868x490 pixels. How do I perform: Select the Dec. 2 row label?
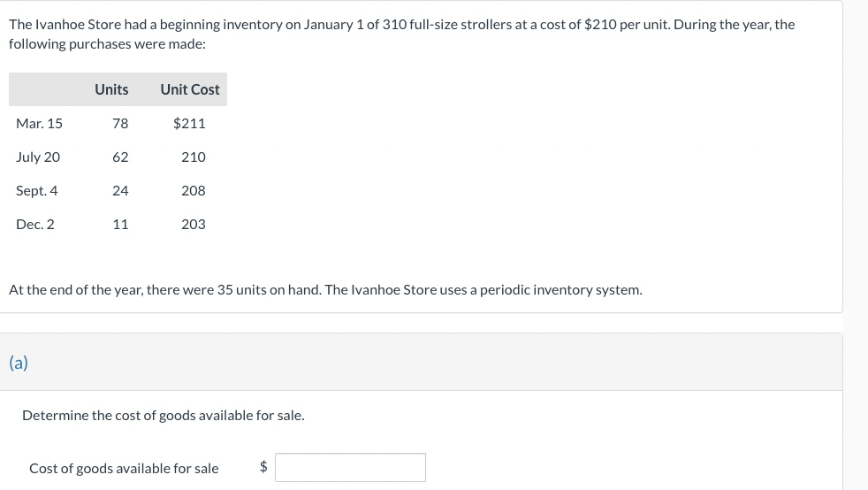35,225
